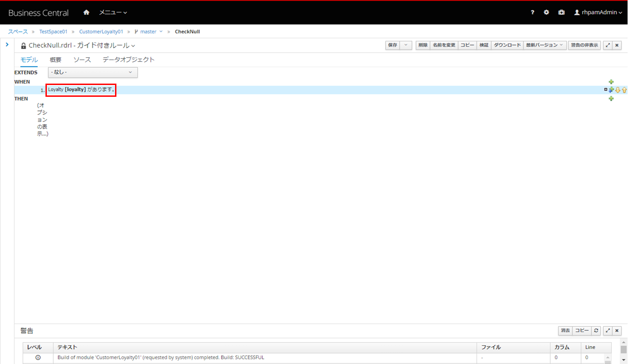Click the コピー button in editor toolbar
Image resolution: width=628 pixels, height=364 pixels.
(x=467, y=45)
